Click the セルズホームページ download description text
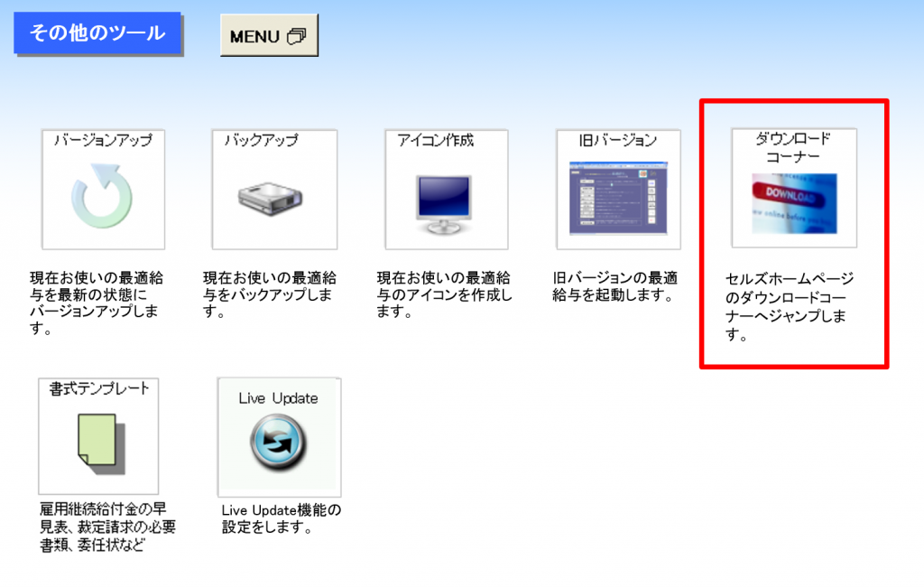The image size is (924, 587). [790, 307]
